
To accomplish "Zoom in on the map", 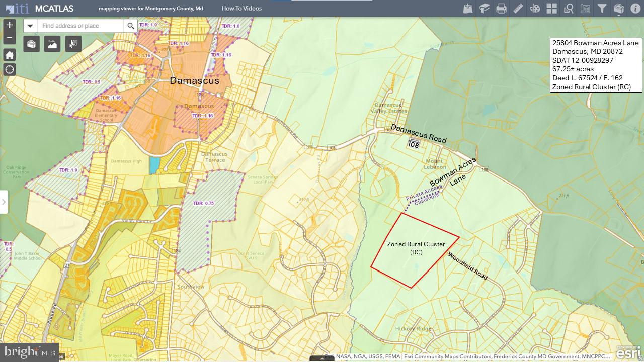I will (10, 25).
